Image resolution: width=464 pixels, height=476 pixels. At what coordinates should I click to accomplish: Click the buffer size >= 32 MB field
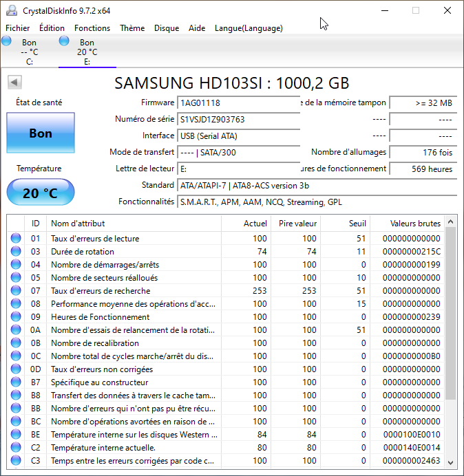pyautogui.click(x=423, y=103)
